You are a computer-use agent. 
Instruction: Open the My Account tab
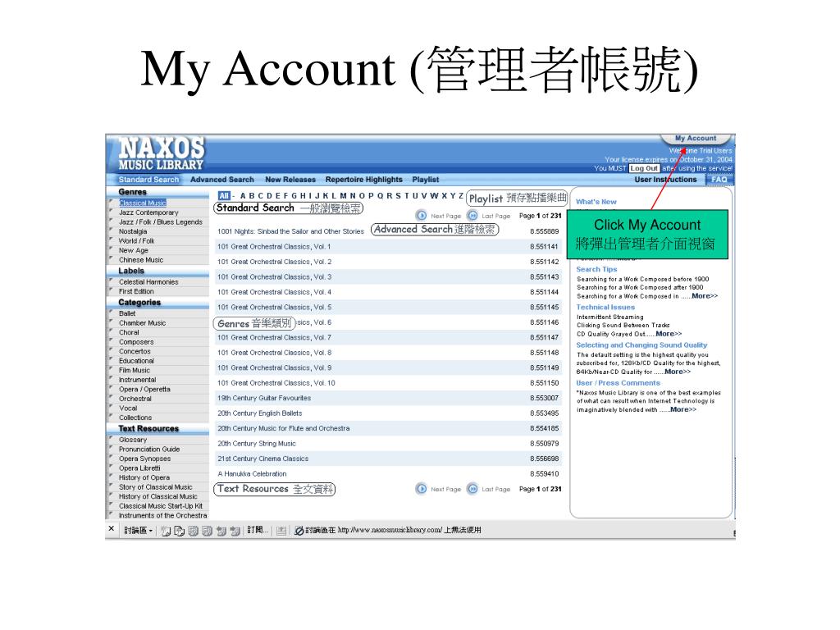[696, 138]
